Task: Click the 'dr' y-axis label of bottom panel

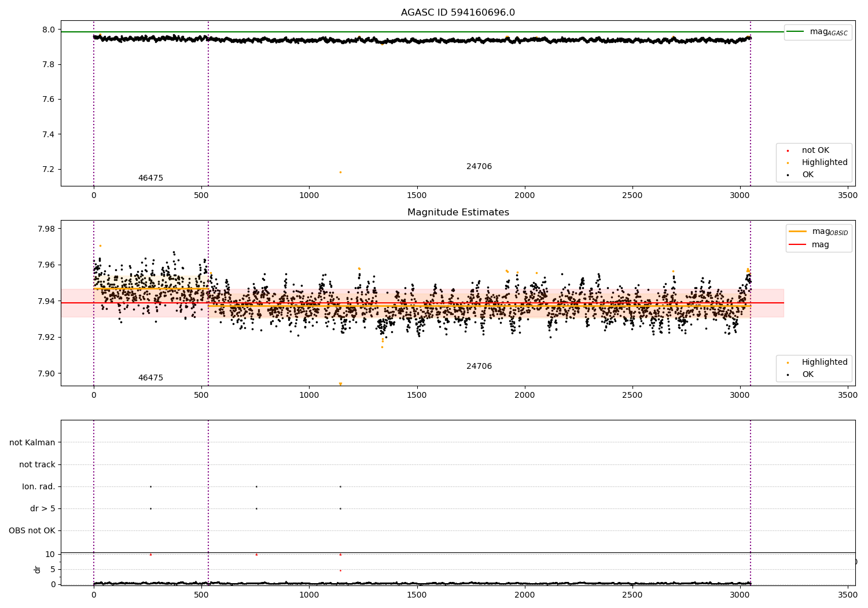Action: click(38, 569)
